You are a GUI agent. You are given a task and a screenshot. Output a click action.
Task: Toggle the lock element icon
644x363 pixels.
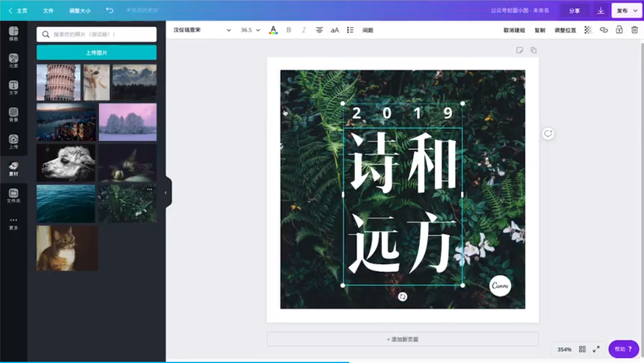619,29
